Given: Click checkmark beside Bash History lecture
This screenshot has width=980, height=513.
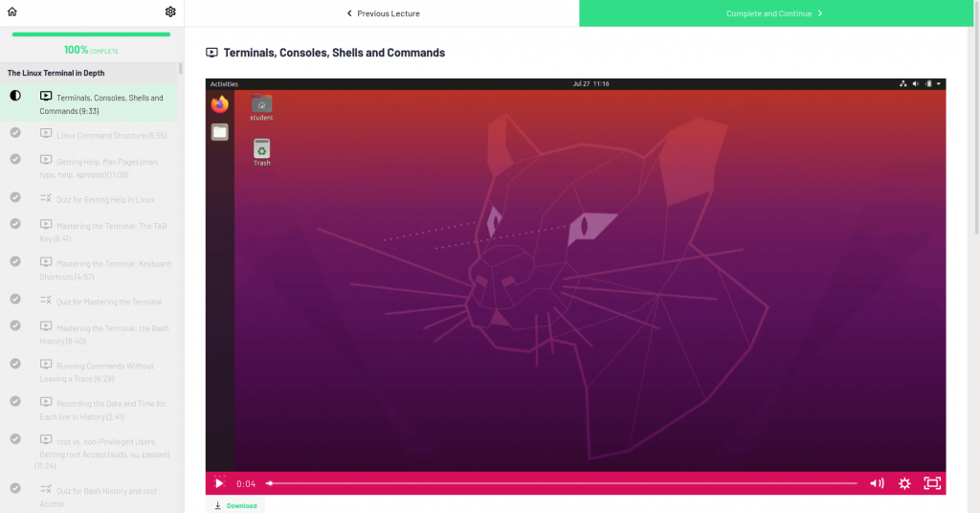Looking at the screenshot, I should (x=15, y=325).
